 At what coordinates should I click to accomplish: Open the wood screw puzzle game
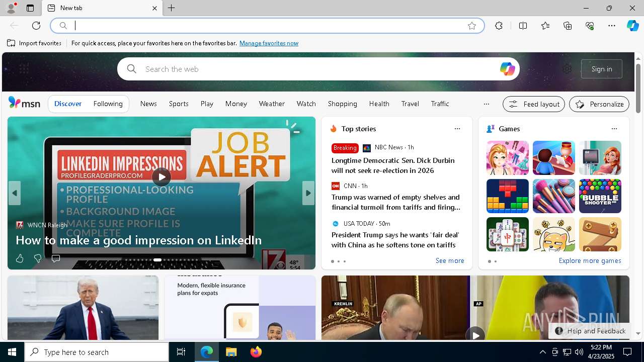click(x=600, y=234)
